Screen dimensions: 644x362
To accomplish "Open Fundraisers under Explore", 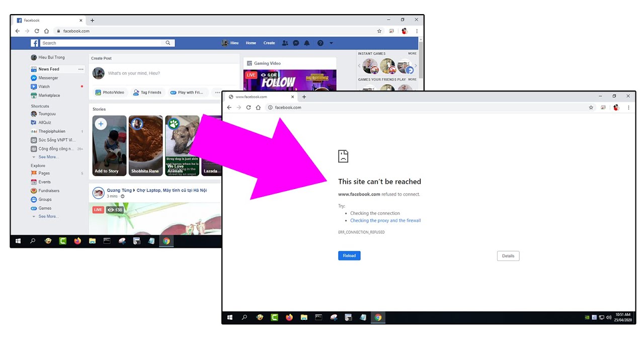I will tap(45, 191).
